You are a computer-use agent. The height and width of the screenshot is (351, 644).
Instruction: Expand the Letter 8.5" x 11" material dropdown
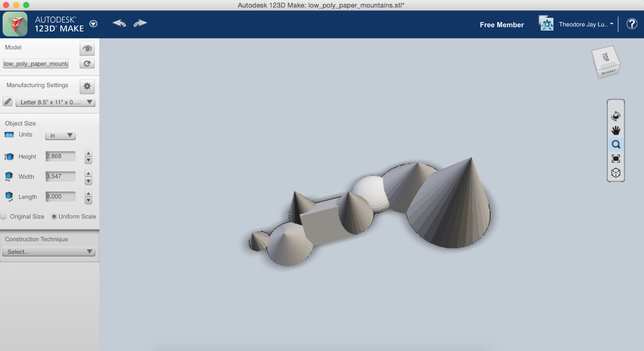[x=55, y=102]
